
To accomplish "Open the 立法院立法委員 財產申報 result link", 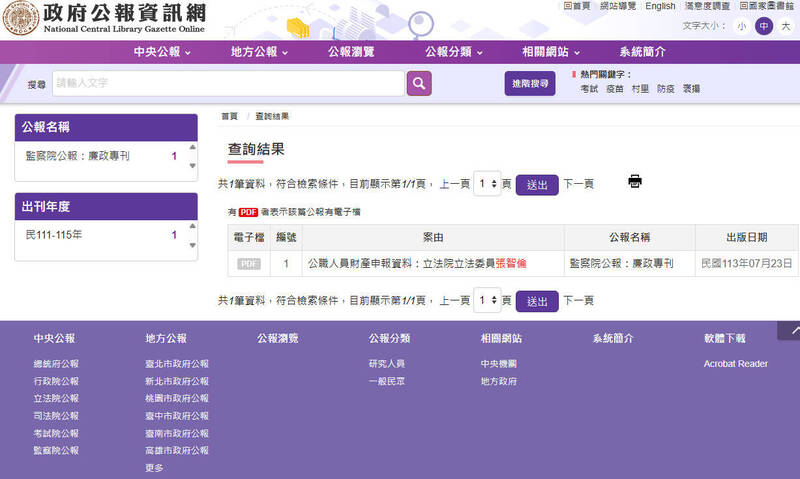I will tap(432, 264).
